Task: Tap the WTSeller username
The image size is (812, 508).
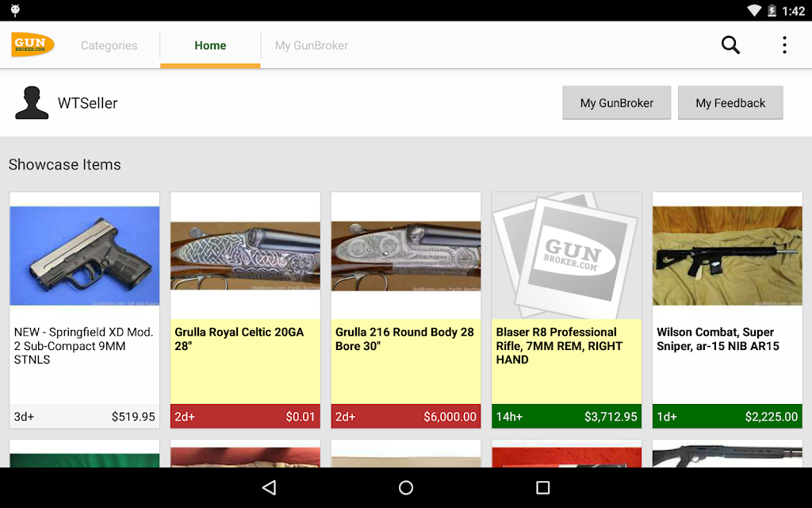Action: click(87, 103)
